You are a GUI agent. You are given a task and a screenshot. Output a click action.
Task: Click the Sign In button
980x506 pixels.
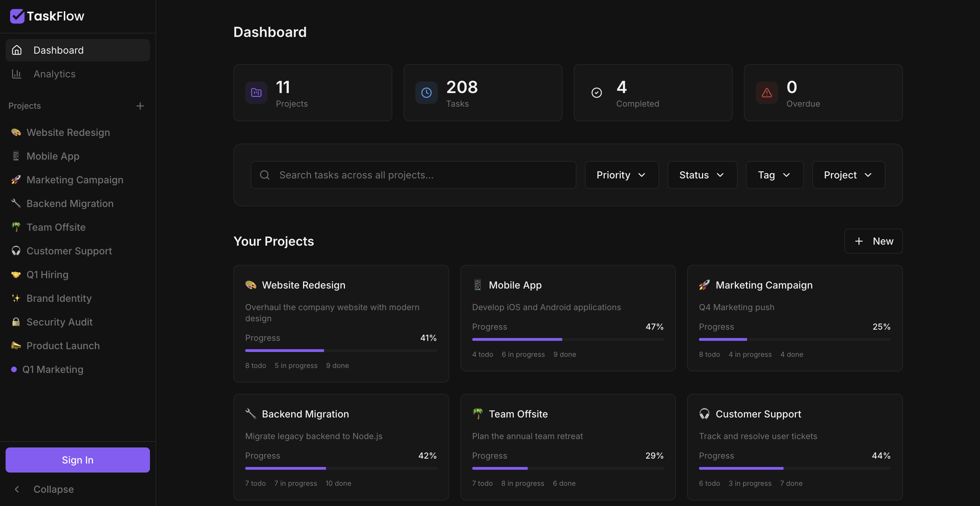pos(78,460)
